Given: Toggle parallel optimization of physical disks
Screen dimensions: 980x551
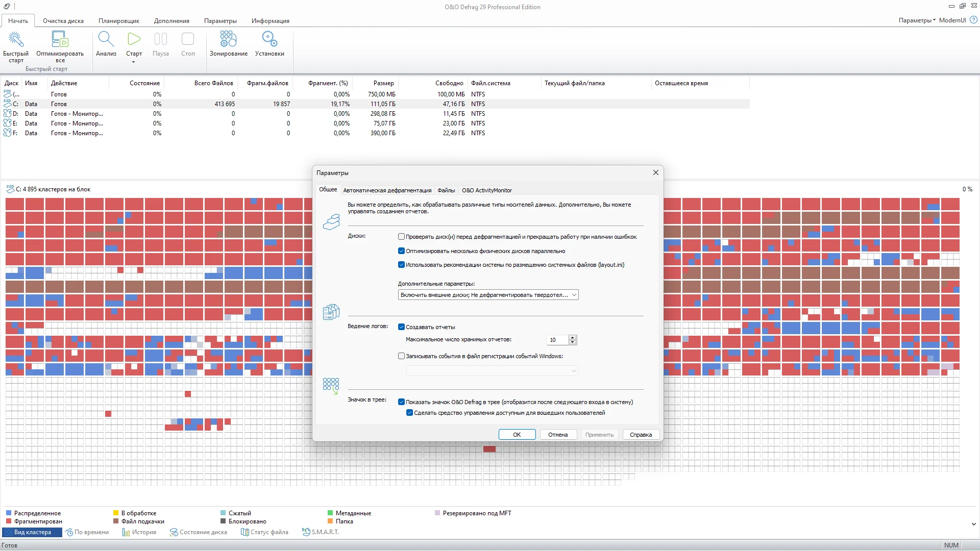Looking at the screenshot, I should (x=401, y=251).
